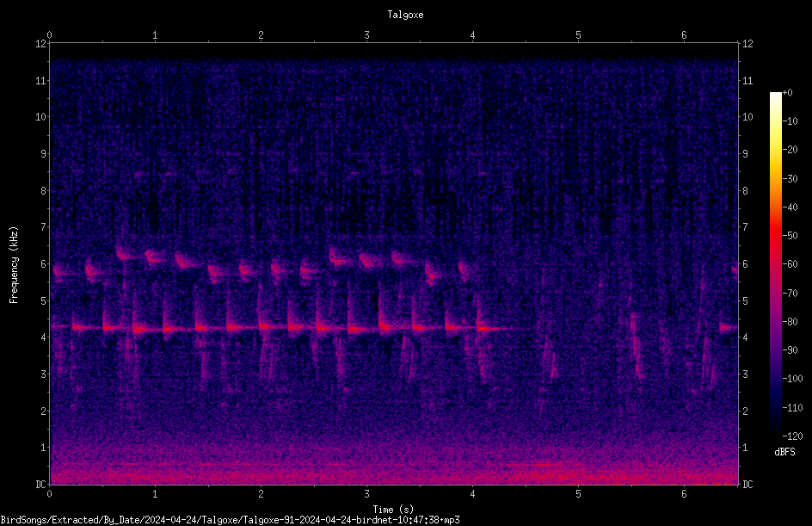Image resolution: width=812 pixels, height=526 pixels.
Task: Click the 2 kHz right axis label
Action: [x=746, y=411]
